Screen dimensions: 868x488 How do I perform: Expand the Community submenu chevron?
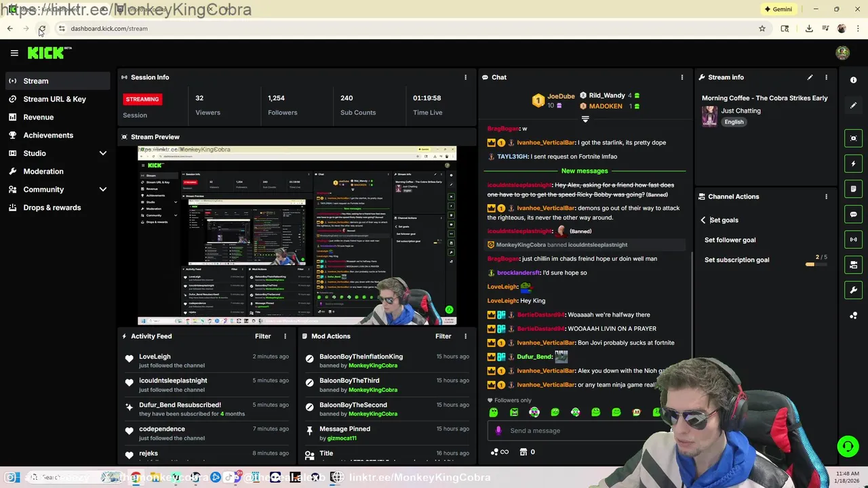[x=103, y=190]
